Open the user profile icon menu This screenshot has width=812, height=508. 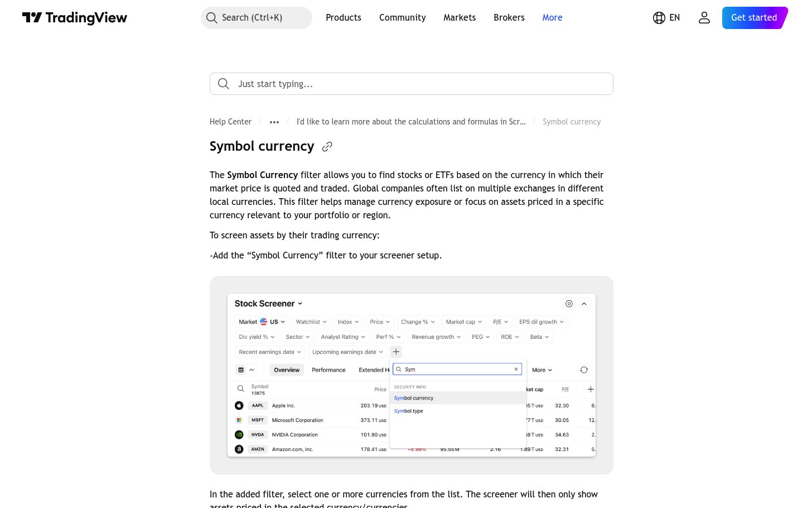pyautogui.click(x=704, y=18)
